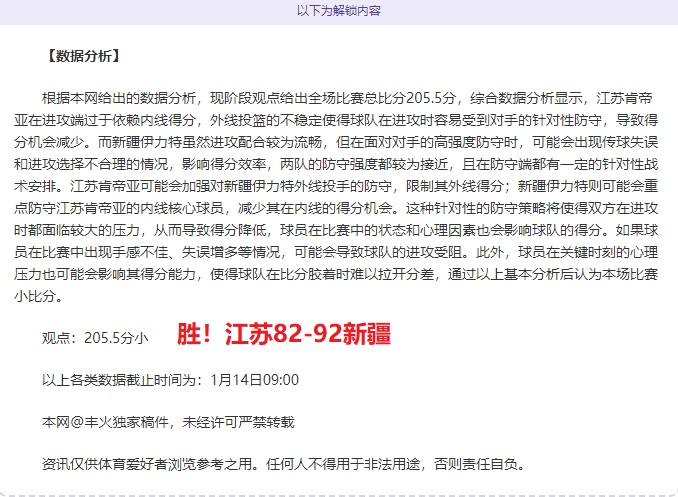This screenshot has width=678, height=497.
Task: Click the paragraph line starting '分机会减少。而新疆伊力特'
Action: (x=336, y=142)
